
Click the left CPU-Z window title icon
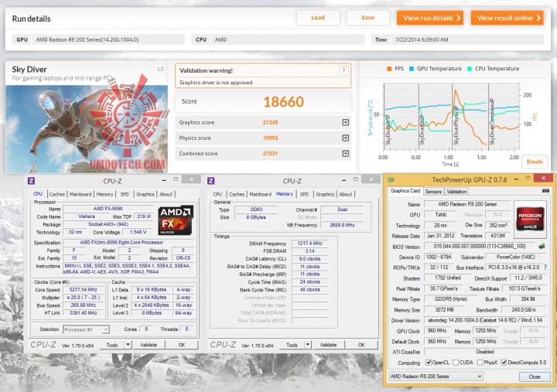(31, 181)
